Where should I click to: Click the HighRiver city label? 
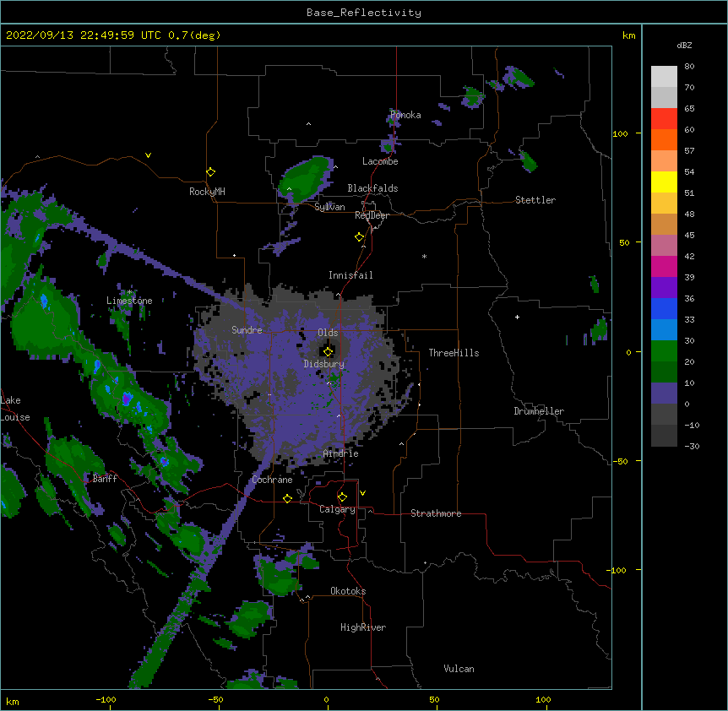tap(363, 627)
